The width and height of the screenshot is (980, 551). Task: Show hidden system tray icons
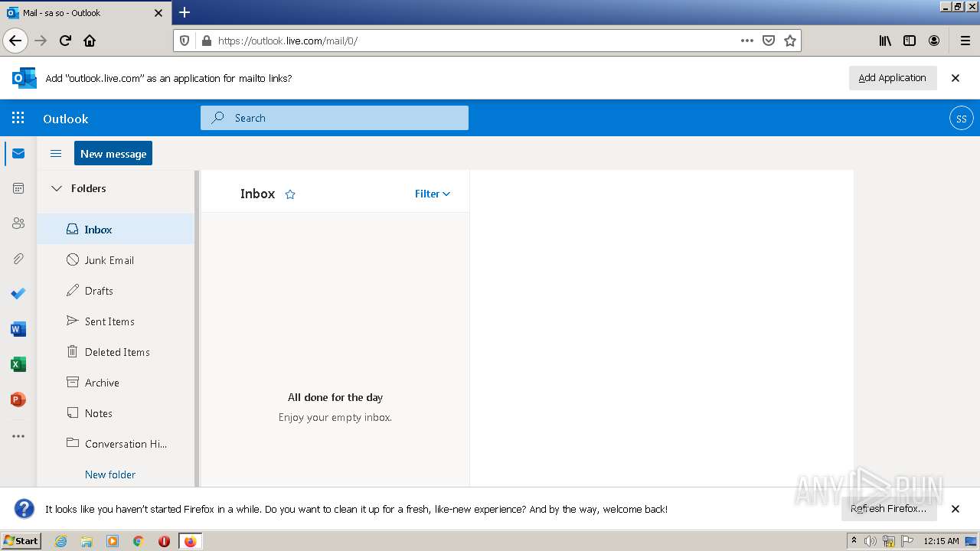854,541
